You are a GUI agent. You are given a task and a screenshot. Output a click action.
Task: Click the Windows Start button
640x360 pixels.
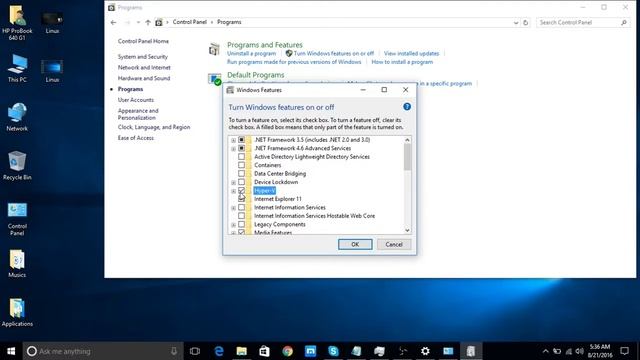11,351
